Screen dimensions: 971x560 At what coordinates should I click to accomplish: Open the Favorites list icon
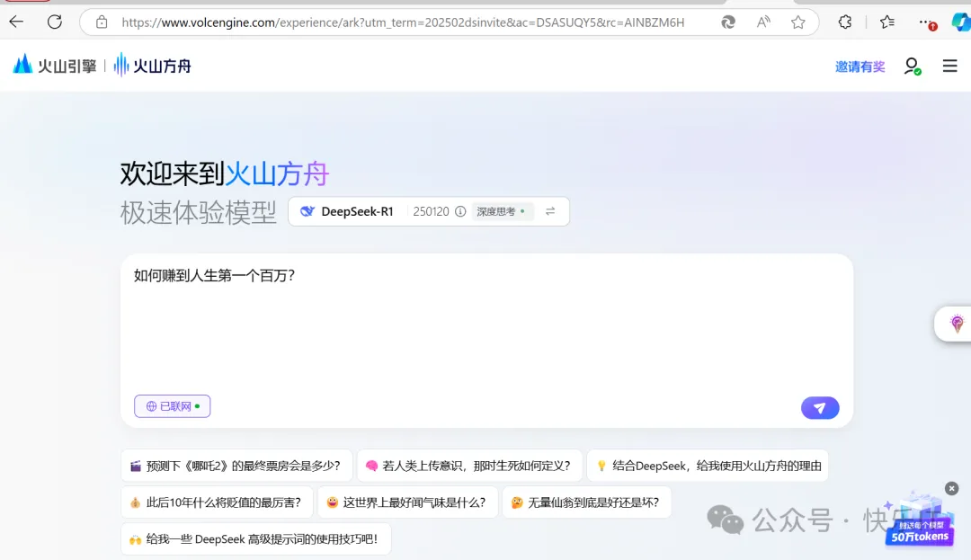pyautogui.click(x=886, y=22)
